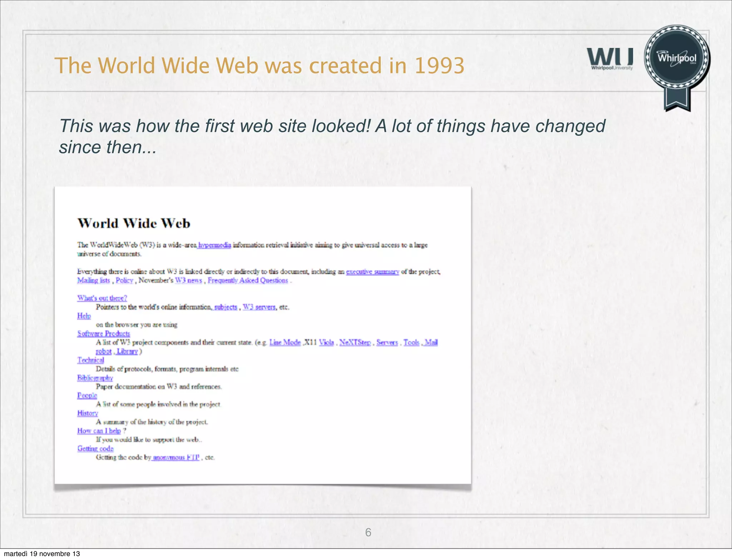Open the NeXTStep link

tap(355, 342)
